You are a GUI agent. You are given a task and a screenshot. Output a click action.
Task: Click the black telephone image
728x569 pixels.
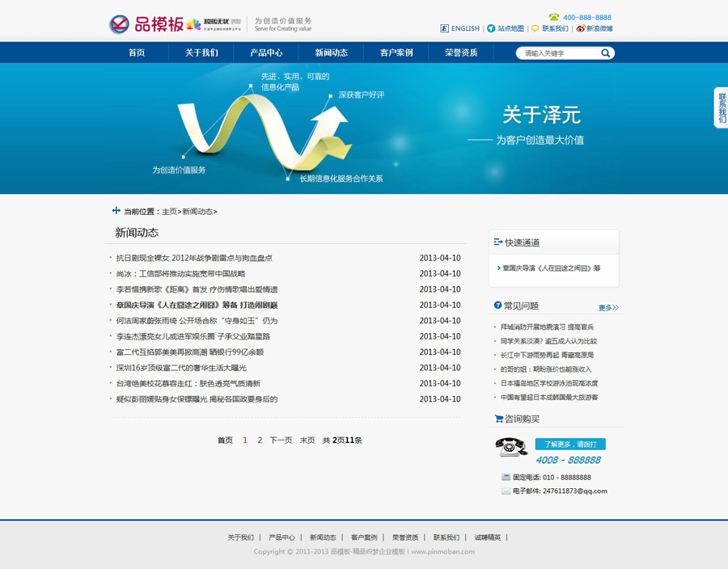(x=511, y=447)
